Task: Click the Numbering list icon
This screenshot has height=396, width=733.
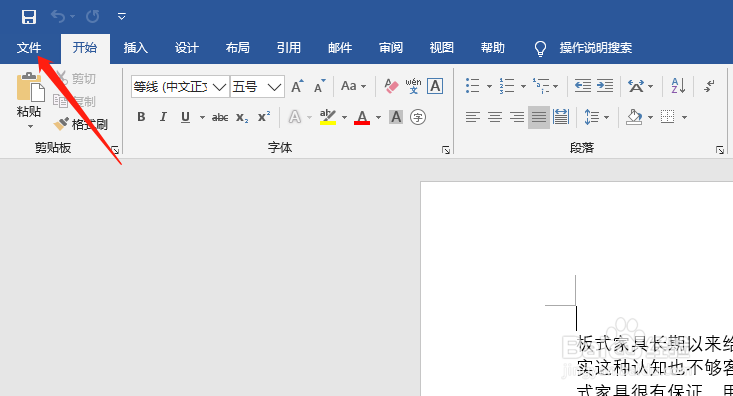Action: [x=507, y=86]
